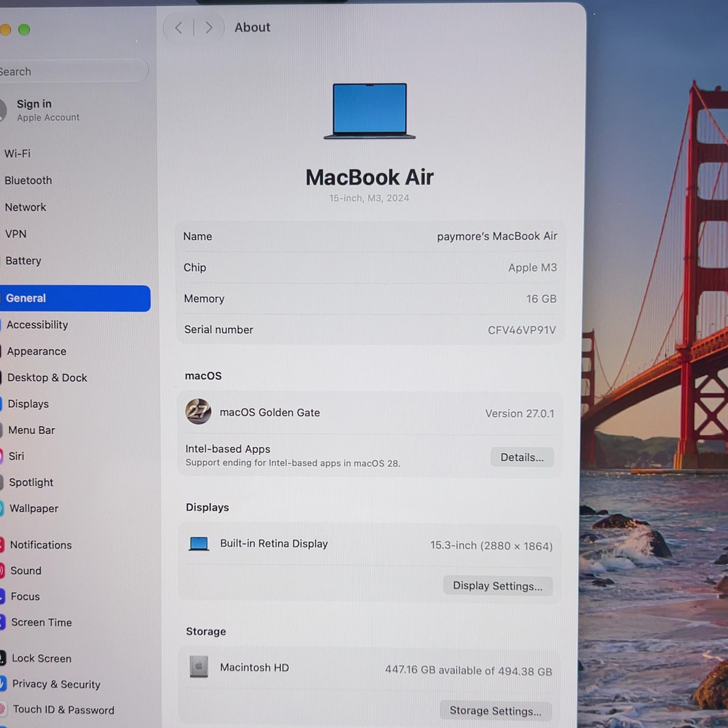Click the Search field in the sidebar
This screenshot has height=728, width=728.
pos(73,72)
